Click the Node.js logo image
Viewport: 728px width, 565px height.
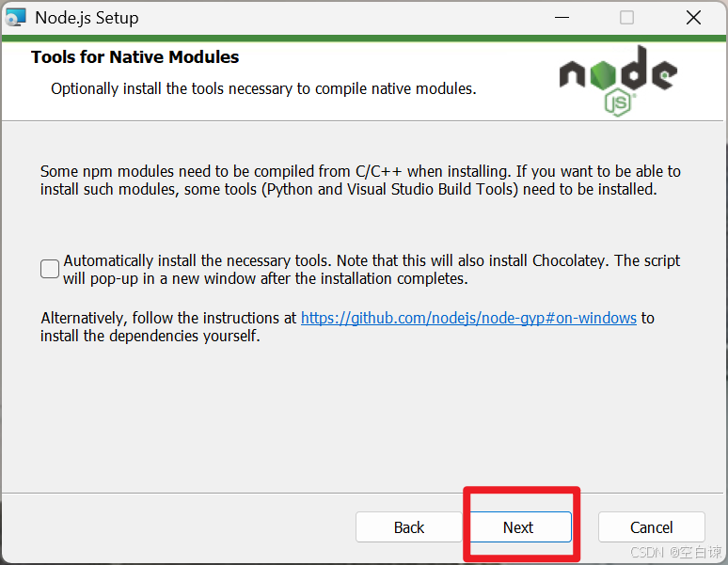point(618,81)
